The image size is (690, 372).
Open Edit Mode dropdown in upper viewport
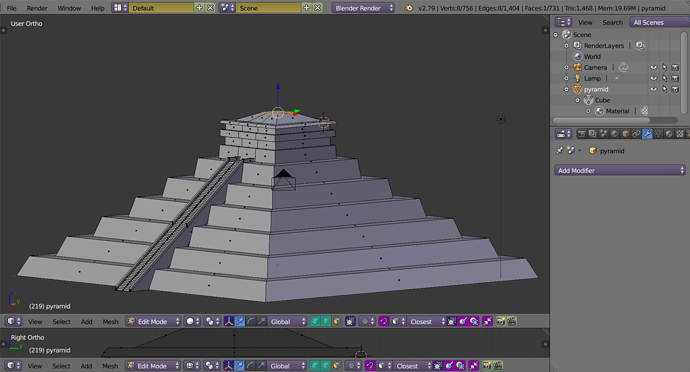[x=153, y=321]
